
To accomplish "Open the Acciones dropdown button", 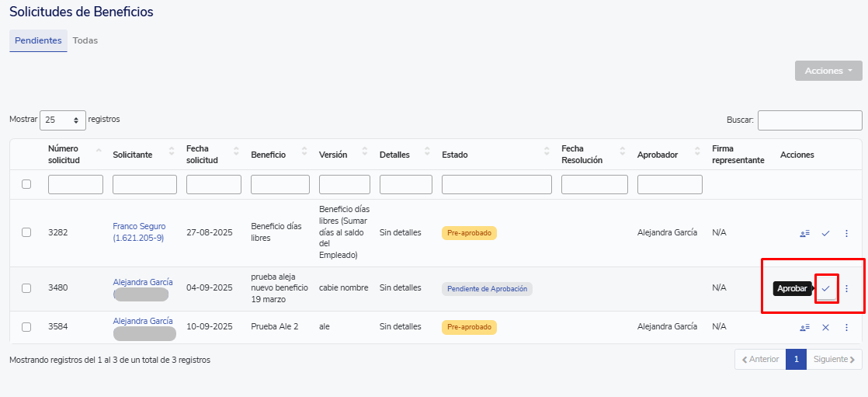I will (828, 71).
